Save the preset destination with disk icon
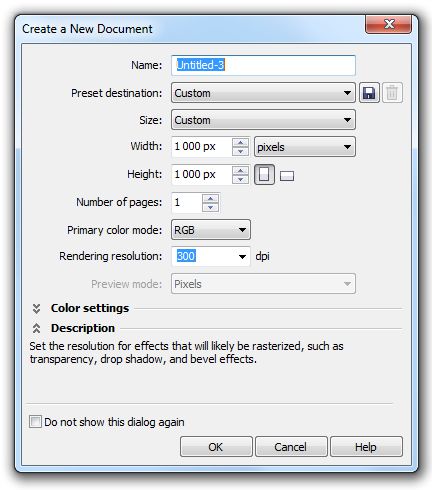This screenshot has height=490, width=432. [369, 93]
